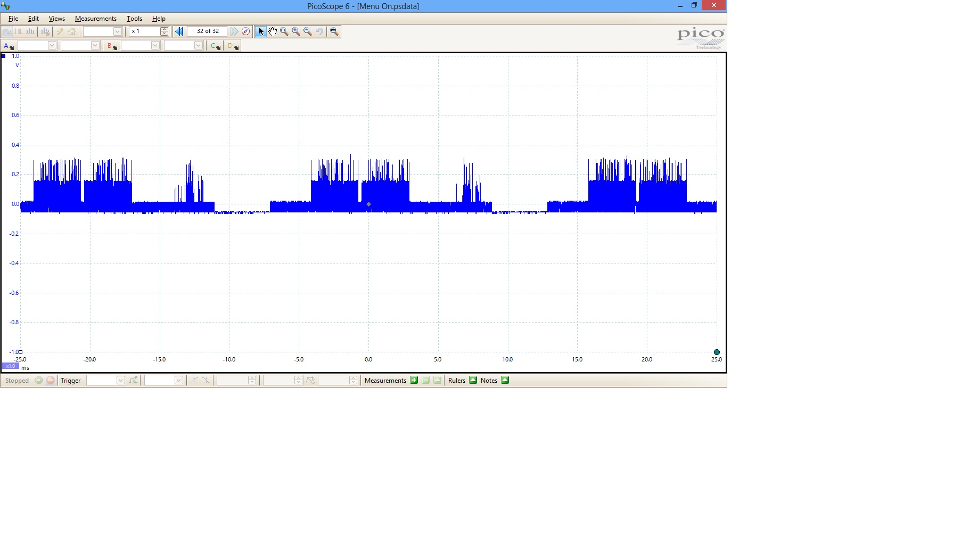953x560 pixels.
Task: Click the pico Technology logo
Action: [x=701, y=39]
